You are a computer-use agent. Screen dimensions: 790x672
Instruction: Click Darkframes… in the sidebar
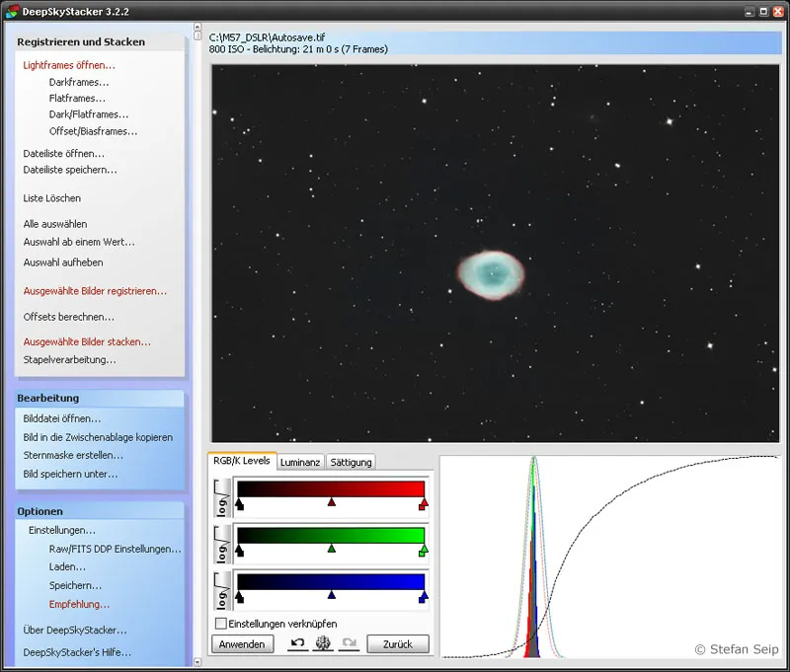pos(79,82)
